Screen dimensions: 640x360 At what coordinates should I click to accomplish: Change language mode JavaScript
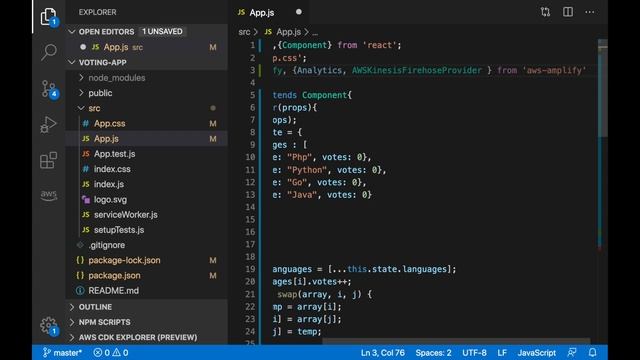pyautogui.click(x=537, y=353)
